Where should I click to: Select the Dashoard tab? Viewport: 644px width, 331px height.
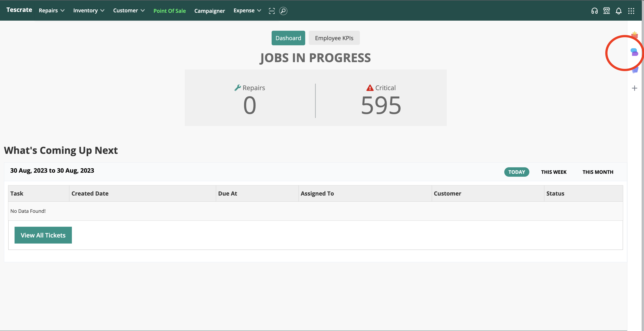click(288, 38)
